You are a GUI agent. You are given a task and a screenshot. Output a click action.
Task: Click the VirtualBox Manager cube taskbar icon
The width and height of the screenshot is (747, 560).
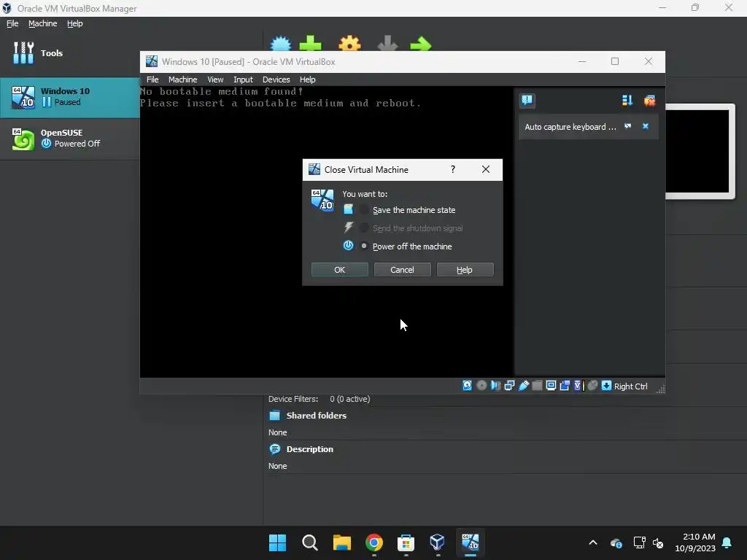[438, 542]
